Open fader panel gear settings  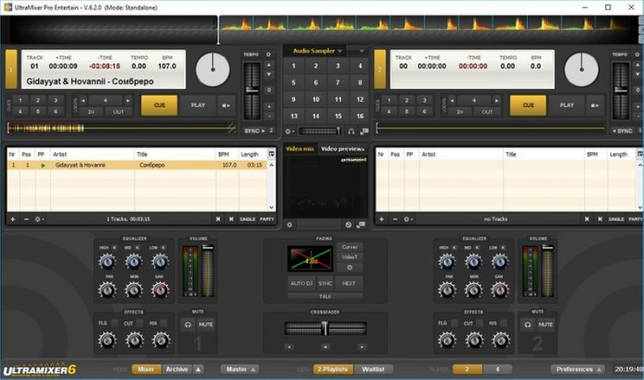pos(350,267)
